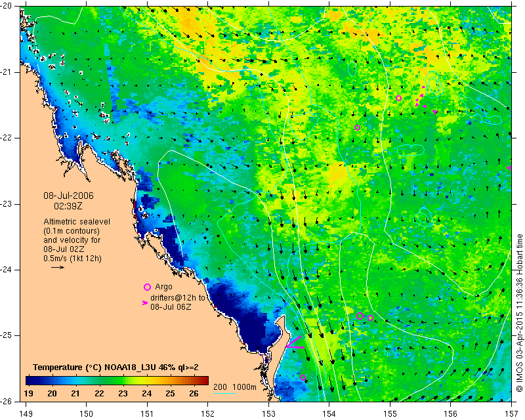Image resolution: width=525 pixels, height=420 pixels.
Task: Click the longitude axis label "149"
Action: click(x=26, y=414)
